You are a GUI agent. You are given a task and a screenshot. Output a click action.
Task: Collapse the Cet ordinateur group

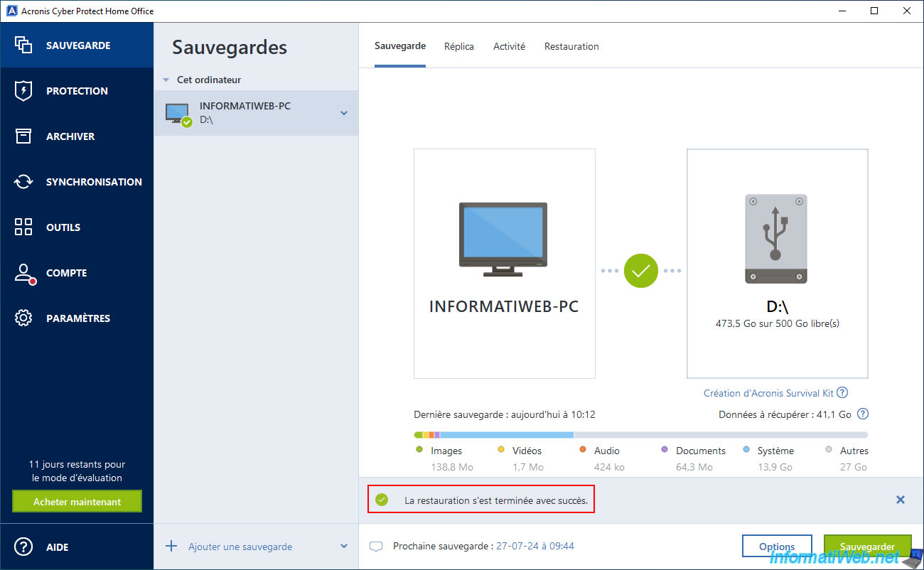[x=166, y=80]
